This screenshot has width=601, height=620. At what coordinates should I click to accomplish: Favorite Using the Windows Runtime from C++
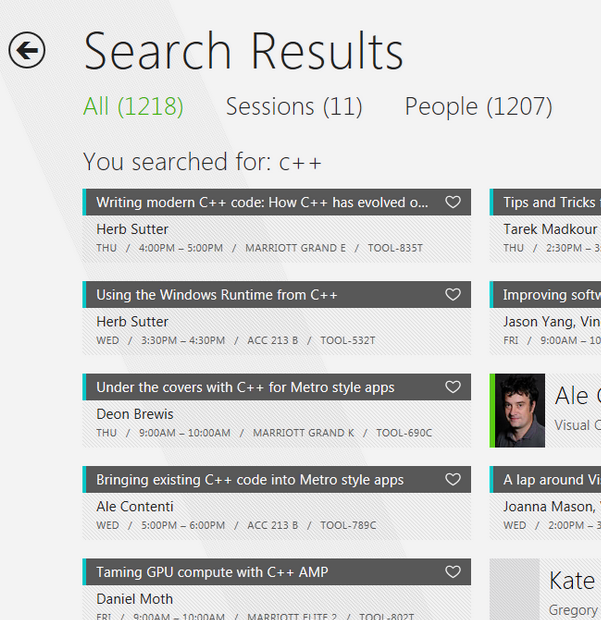coord(453,295)
